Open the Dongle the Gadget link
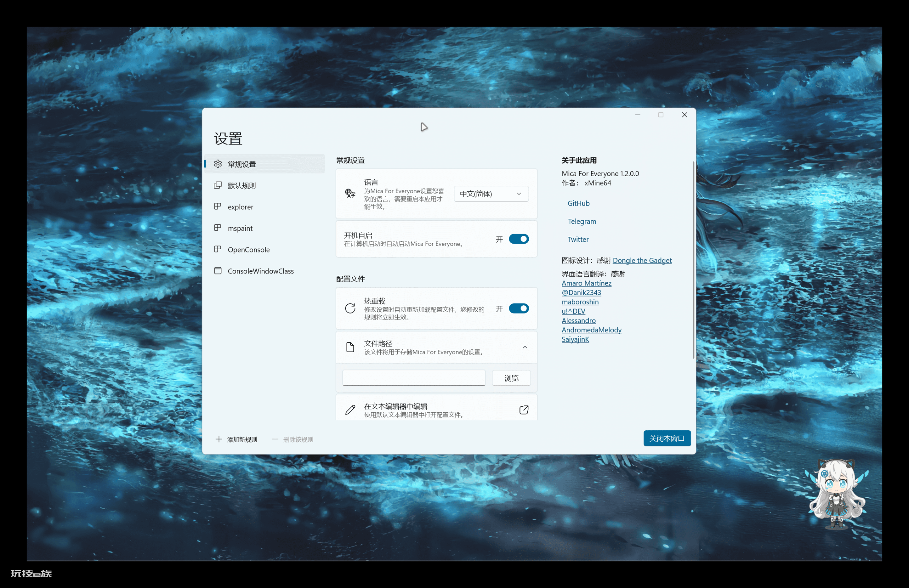 tap(642, 260)
